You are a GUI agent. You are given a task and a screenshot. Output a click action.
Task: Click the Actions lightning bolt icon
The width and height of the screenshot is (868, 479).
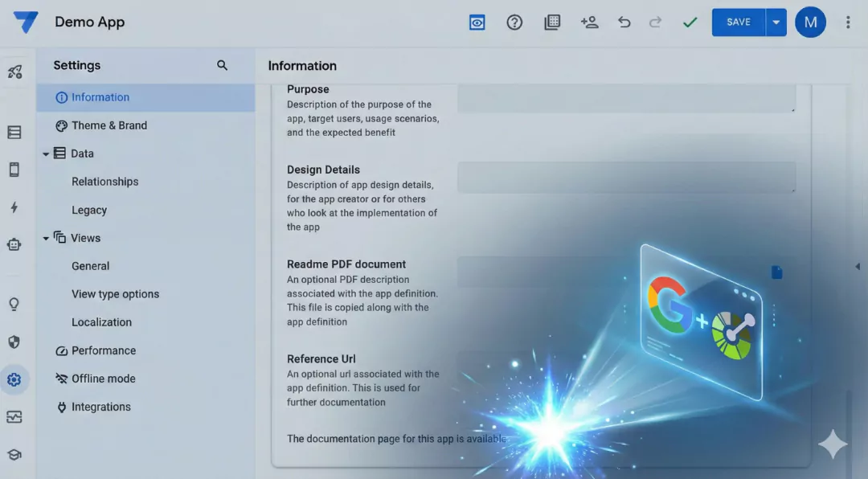coord(14,207)
